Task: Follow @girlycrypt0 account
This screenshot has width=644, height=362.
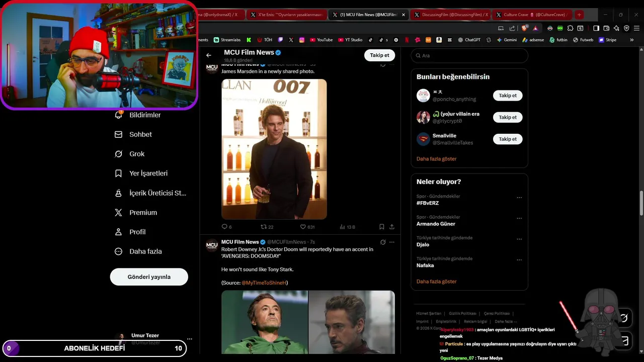Action: tap(508, 117)
